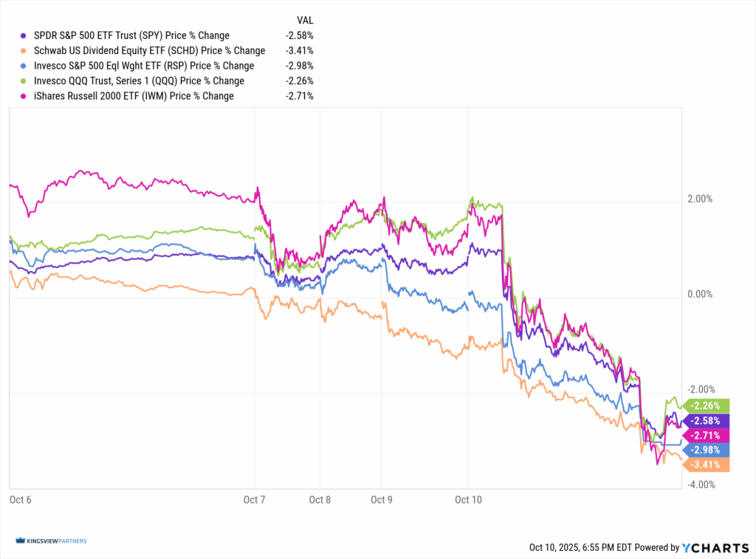756x559 pixels.
Task: Click the orange -3.41% end-of-line flag
Action: coord(708,464)
